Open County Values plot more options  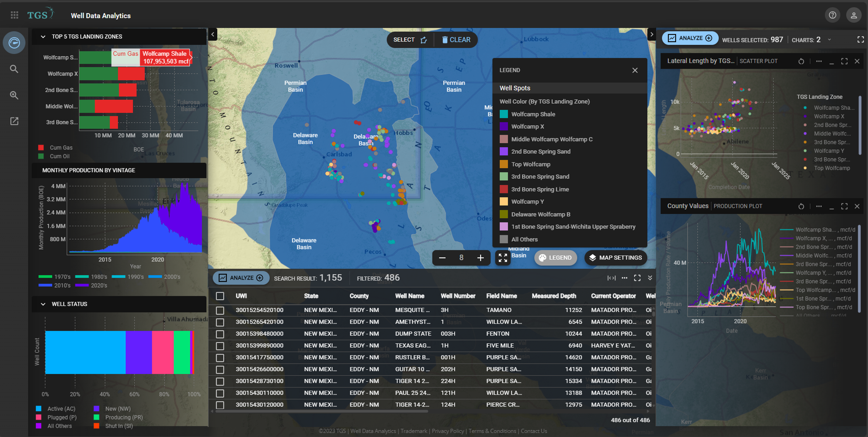[x=818, y=206]
